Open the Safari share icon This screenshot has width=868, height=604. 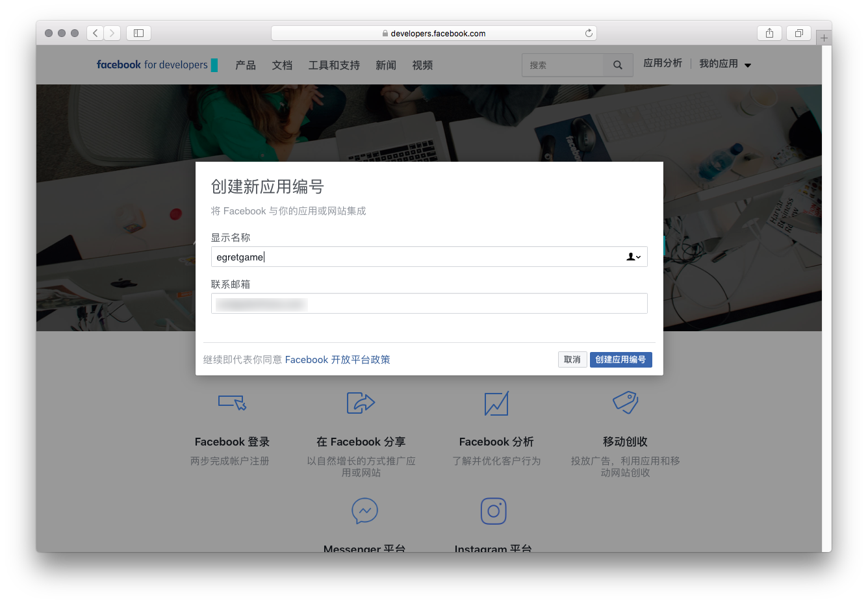coord(769,33)
